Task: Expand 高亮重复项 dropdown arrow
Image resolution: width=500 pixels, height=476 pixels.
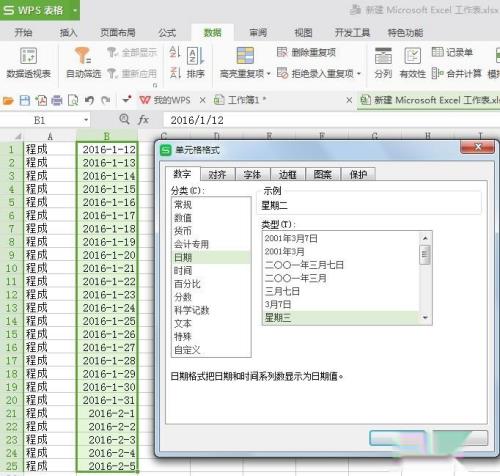Action: (x=269, y=74)
